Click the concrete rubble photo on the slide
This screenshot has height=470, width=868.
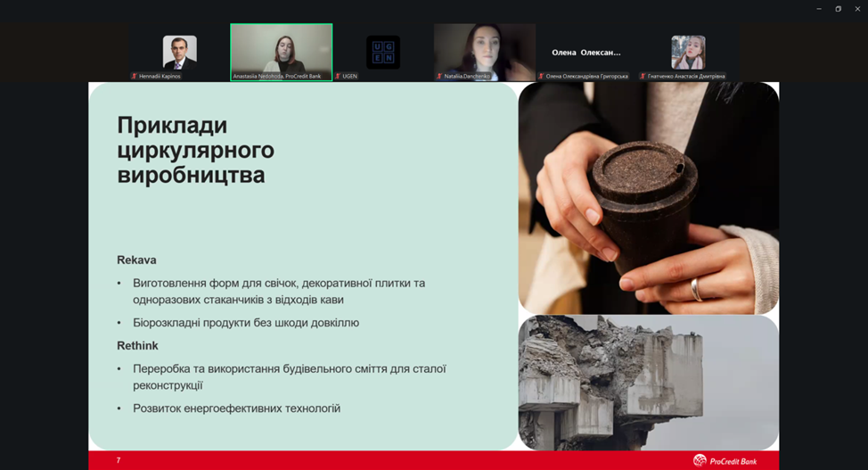coord(648,382)
